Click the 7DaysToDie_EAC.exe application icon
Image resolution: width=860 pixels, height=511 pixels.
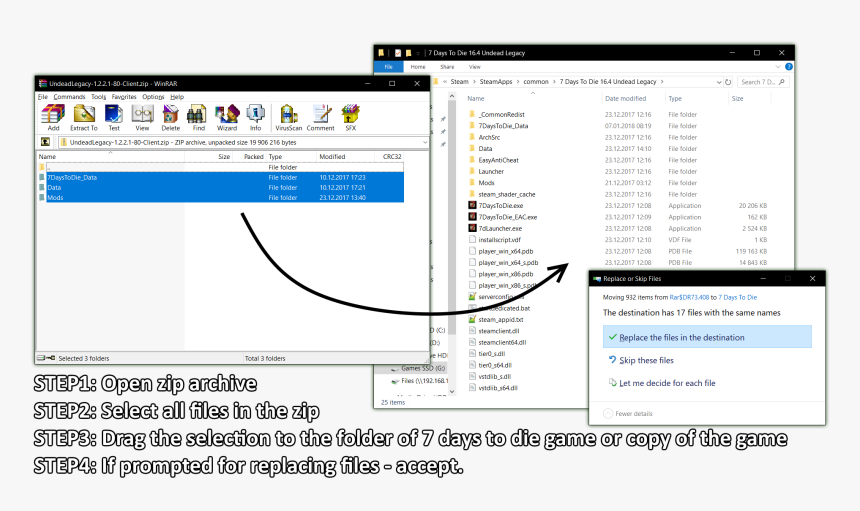472,217
